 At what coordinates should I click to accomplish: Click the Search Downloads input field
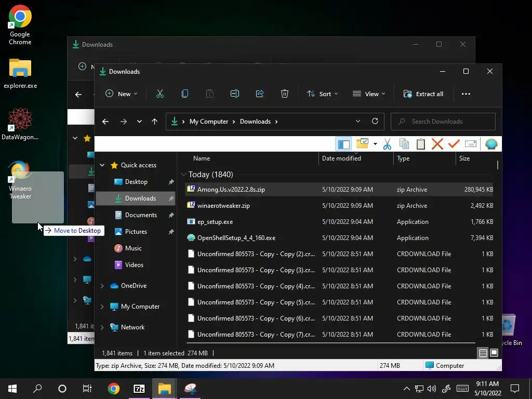click(443, 122)
